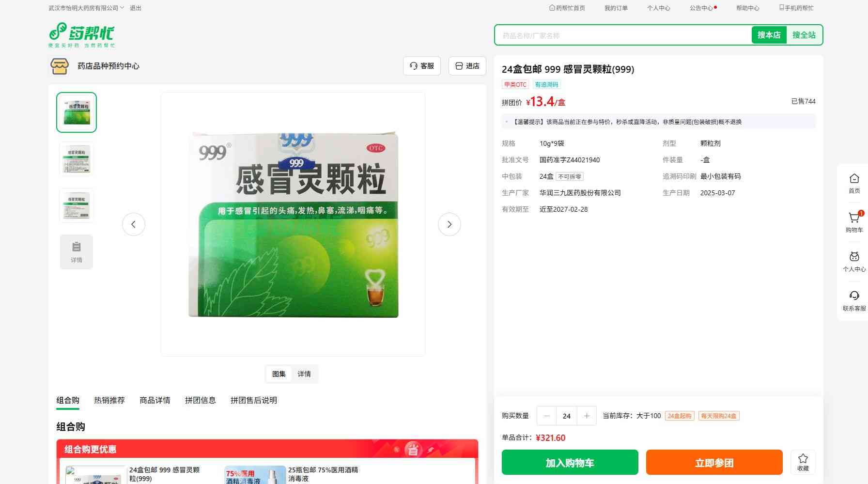The height and width of the screenshot is (484, 868).
Task: Increase purchase quantity with plus button
Action: tap(587, 416)
